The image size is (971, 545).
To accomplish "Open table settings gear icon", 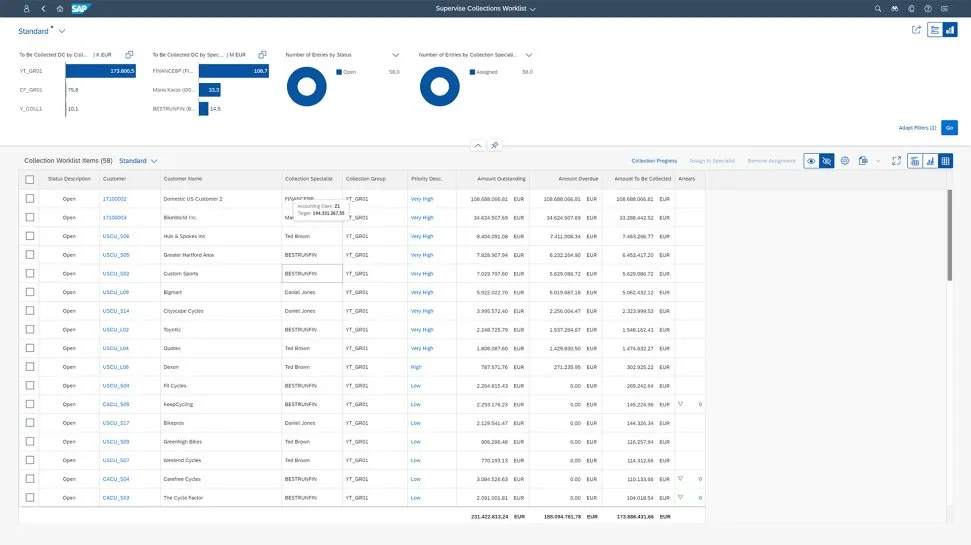I will point(845,160).
